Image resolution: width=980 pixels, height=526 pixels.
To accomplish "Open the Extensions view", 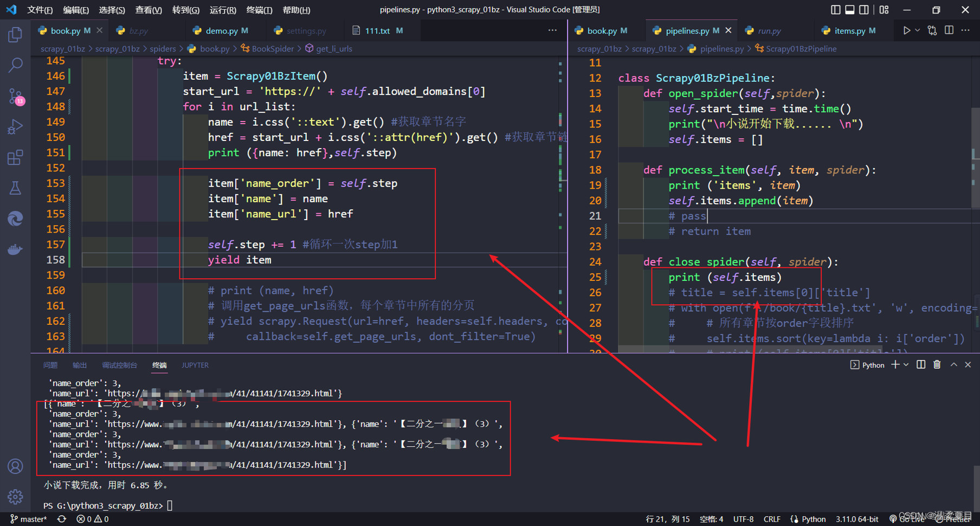I will pos(15,158).
